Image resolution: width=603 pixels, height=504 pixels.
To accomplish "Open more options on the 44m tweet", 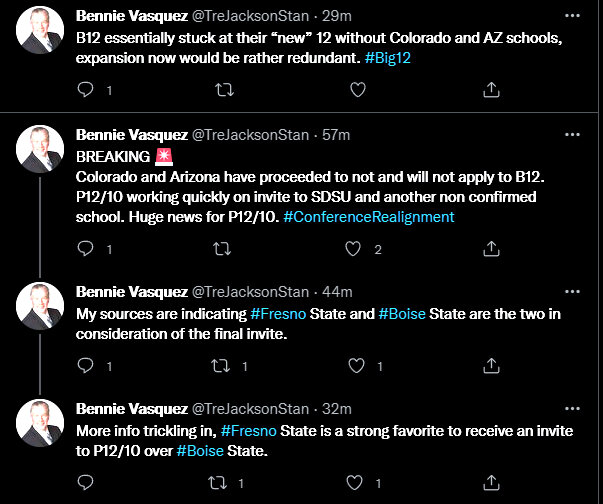I will click(x=570, y=292).
